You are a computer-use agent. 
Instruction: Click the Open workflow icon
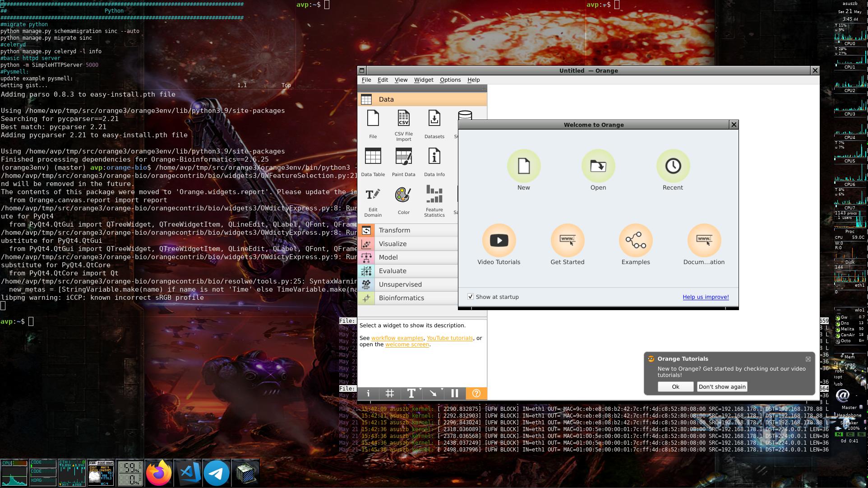tap(598, 166)
